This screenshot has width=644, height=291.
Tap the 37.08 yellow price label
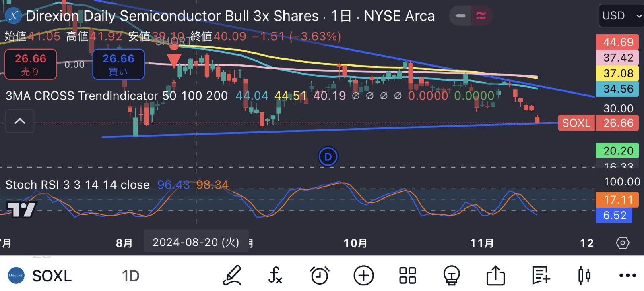click(617, 73)
